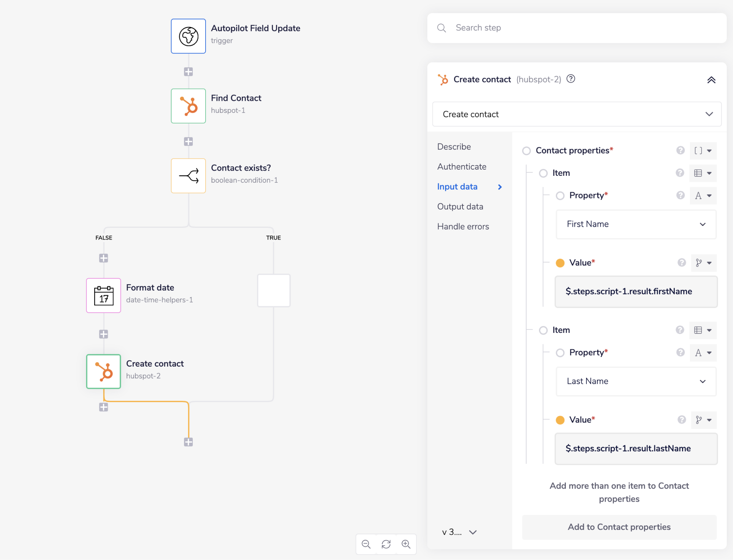Screen dimensions: 733x560
Task: Zoom out of the workflow canvas
Action: point(365,544)
